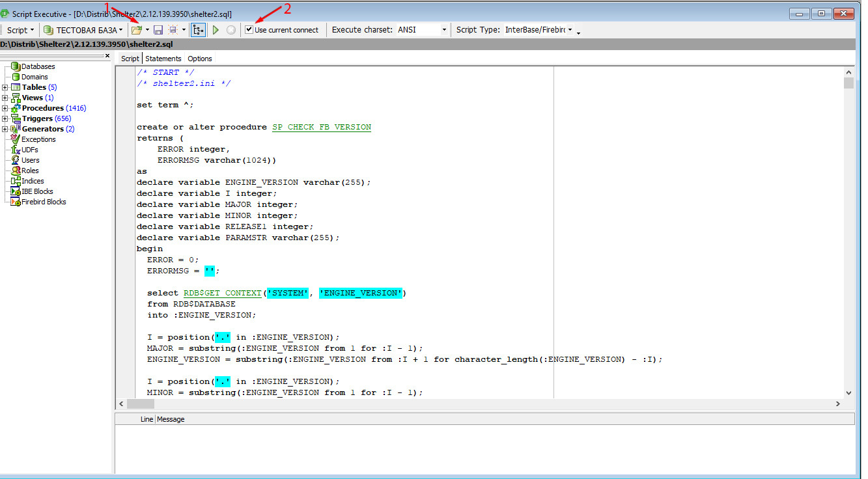Click the Save script floppy icon
The height and width of the screenshot is (479, 868).
(158, 30)
